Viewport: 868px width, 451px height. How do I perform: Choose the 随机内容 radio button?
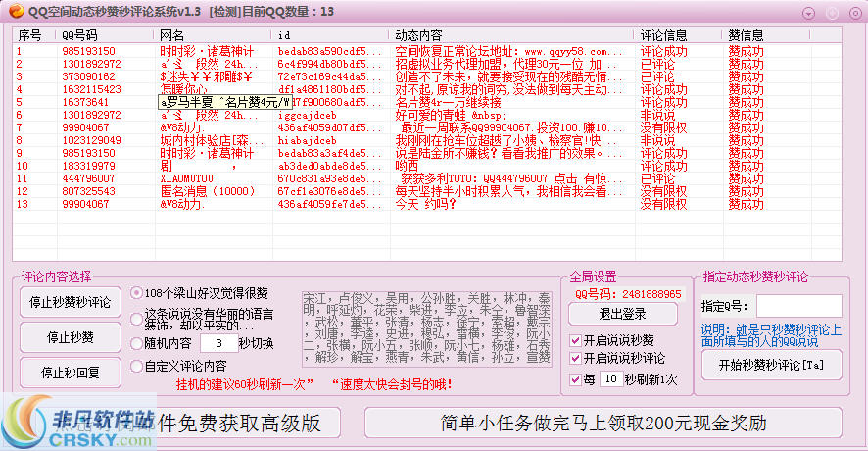coord(137,343)
